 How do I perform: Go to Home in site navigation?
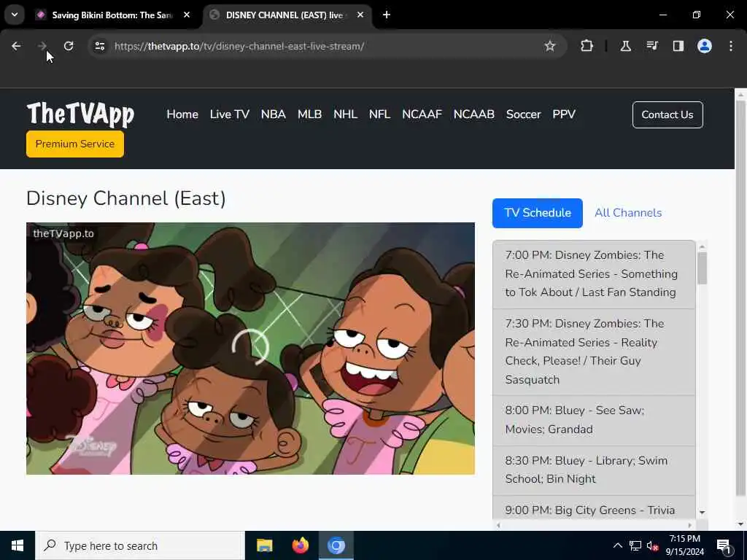tap(182, 114)
